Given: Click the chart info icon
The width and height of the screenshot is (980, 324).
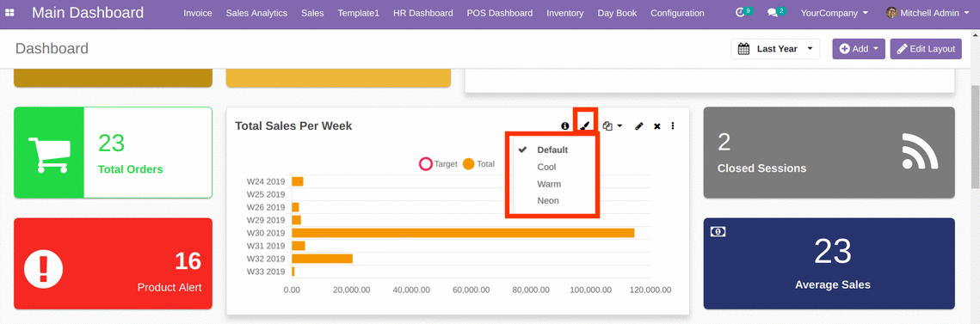Looking at the screenshot, I should pos(565,126).
